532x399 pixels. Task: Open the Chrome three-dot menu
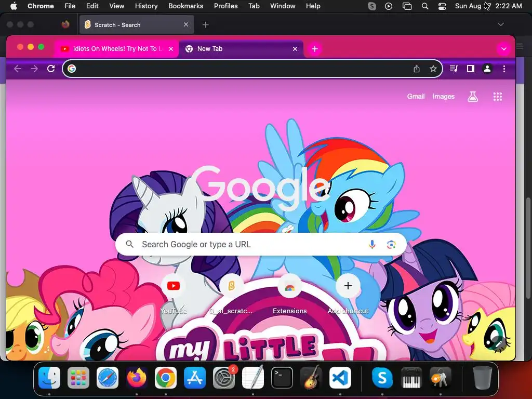point(504,69)
